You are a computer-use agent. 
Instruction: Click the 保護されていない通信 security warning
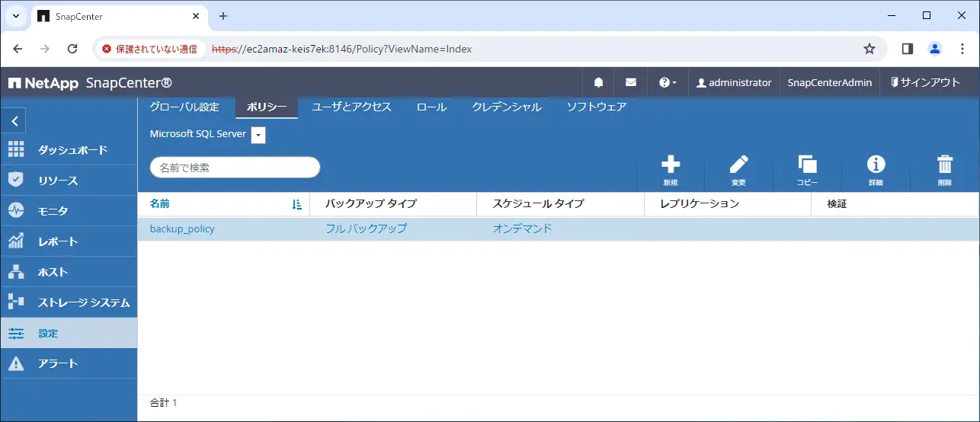click(x=149, y=49)
